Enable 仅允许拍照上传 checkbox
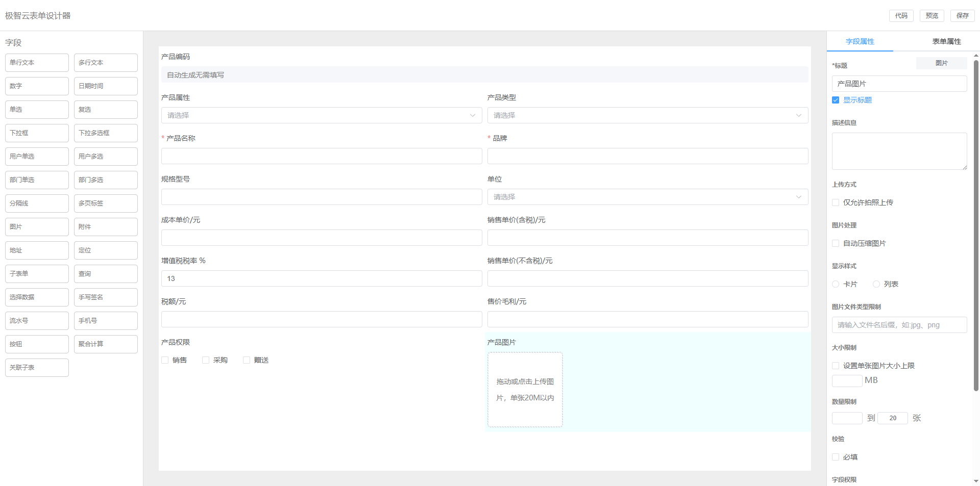The image size is (980, 486). 836,203
